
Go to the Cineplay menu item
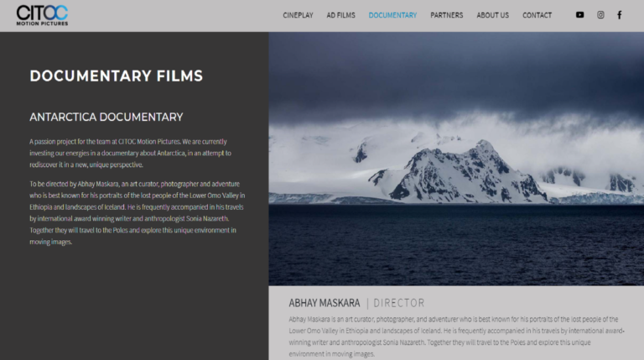(298, 15)
